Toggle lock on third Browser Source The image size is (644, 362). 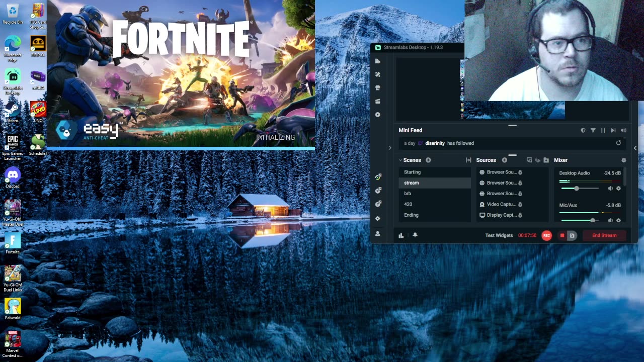click(x=520, y=194)
